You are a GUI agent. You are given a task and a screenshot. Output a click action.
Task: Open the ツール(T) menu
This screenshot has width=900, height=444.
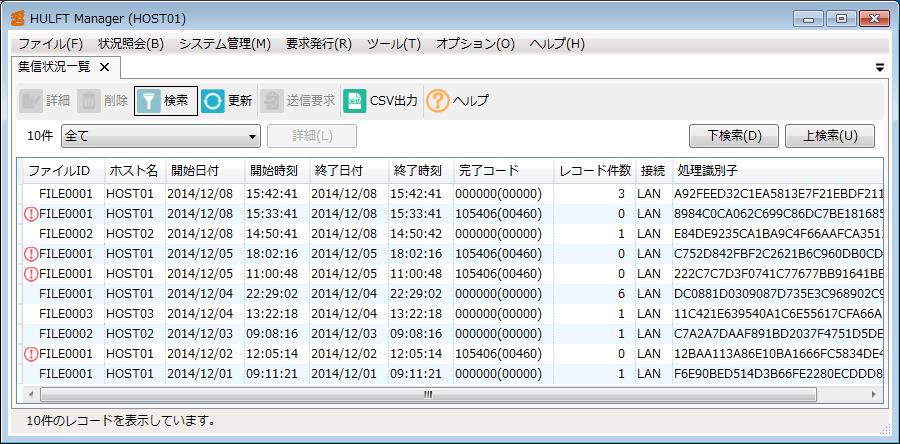tap(394, 44)
